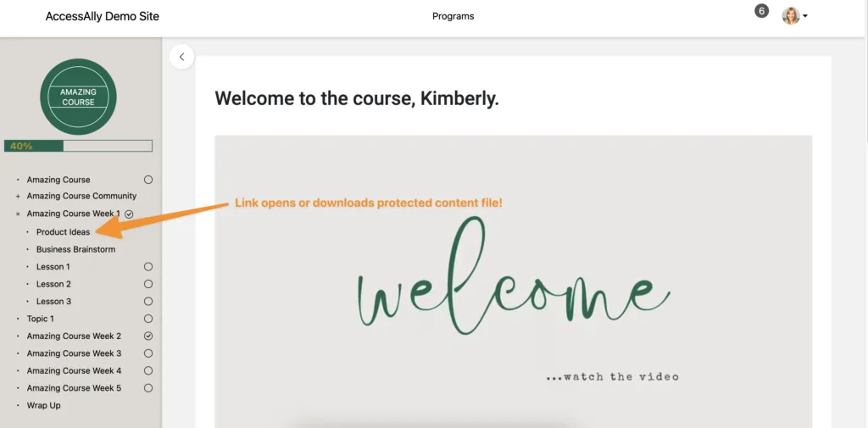
Task: Expand the Amazing Course Community section
Action: pyautogui.click(x=18, y=197)
